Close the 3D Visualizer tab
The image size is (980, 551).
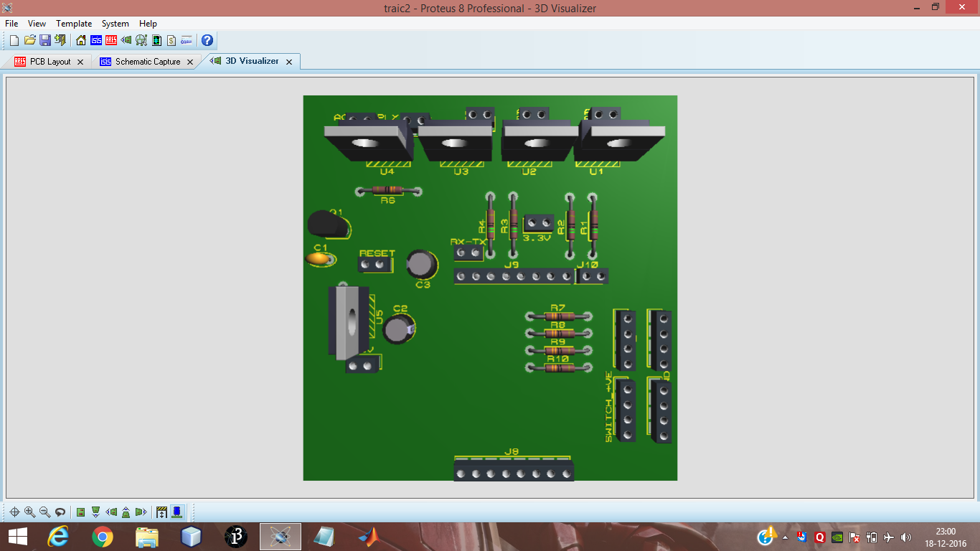[x=289, y=62]
